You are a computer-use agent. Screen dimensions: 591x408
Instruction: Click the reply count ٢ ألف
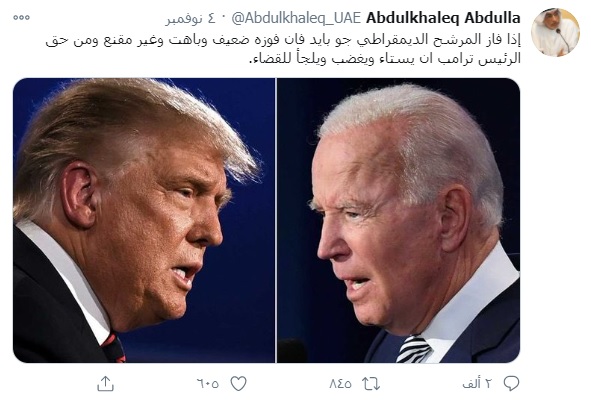click(x=478, y=383)
